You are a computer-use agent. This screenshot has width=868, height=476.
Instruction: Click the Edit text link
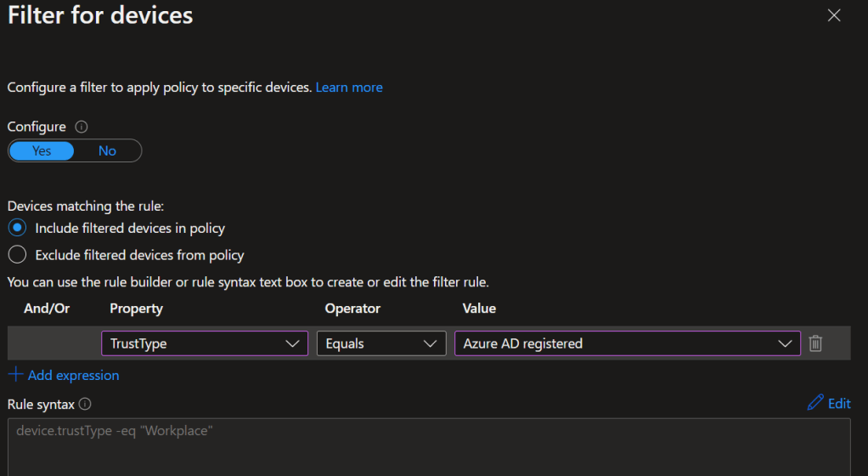839,404
